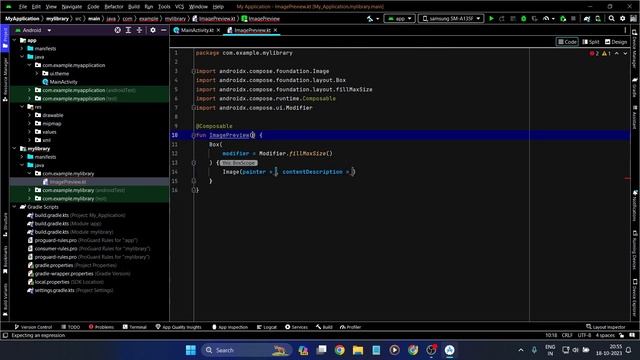Screen dimensions: 640x360
Task: Open the Profiler tool window
Action: pos(351,327)
